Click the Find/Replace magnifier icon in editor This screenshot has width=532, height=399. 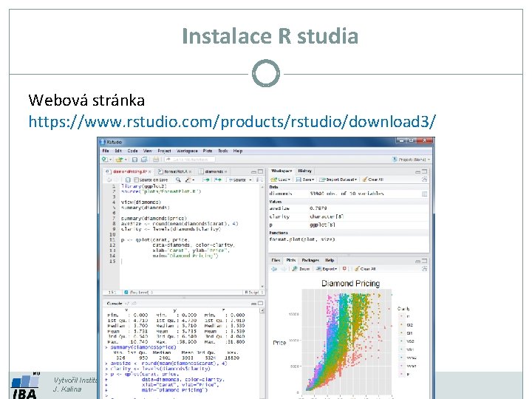(x=178, y=180)
